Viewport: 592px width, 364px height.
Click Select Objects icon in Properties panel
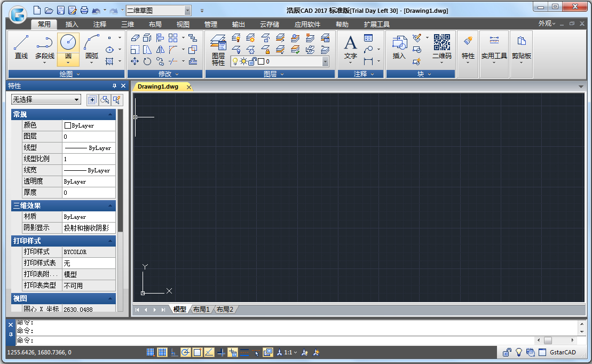coord(105,100)
